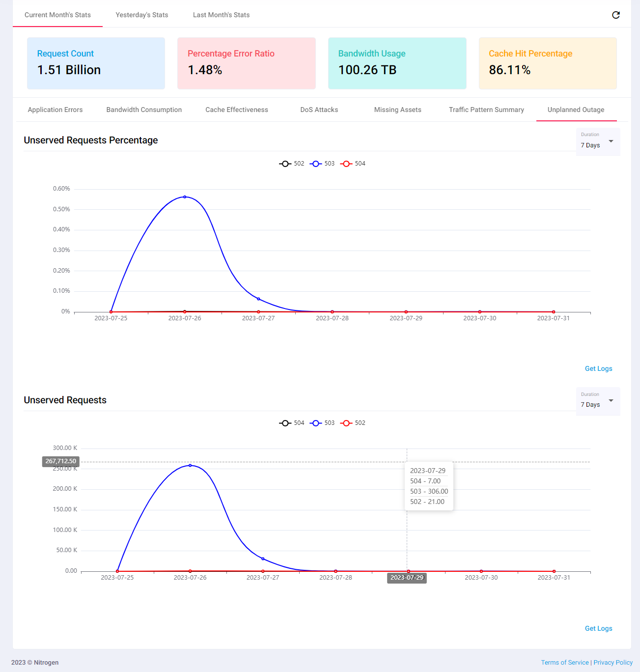This screenshot has height=672, width=640.
Task: Click the Request Count stat card
Action: (x=96, y=63)
